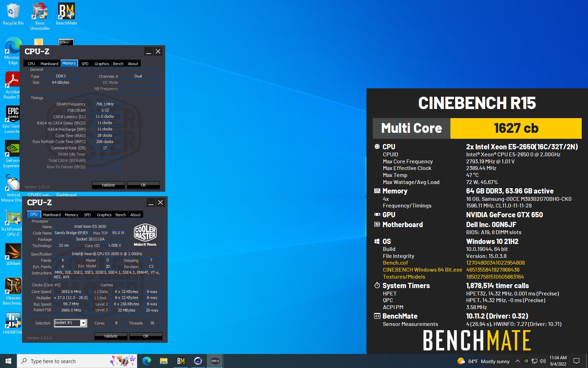This screenshot has width=588, height=368.
Task: Switch to Memory tab in lower CPU-Z window
Action: (x=71, y=215)
